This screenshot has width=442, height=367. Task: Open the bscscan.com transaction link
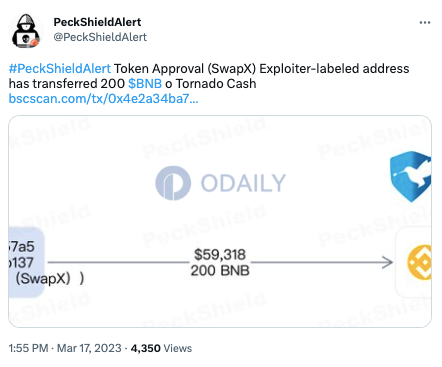[x=103, y=99]
